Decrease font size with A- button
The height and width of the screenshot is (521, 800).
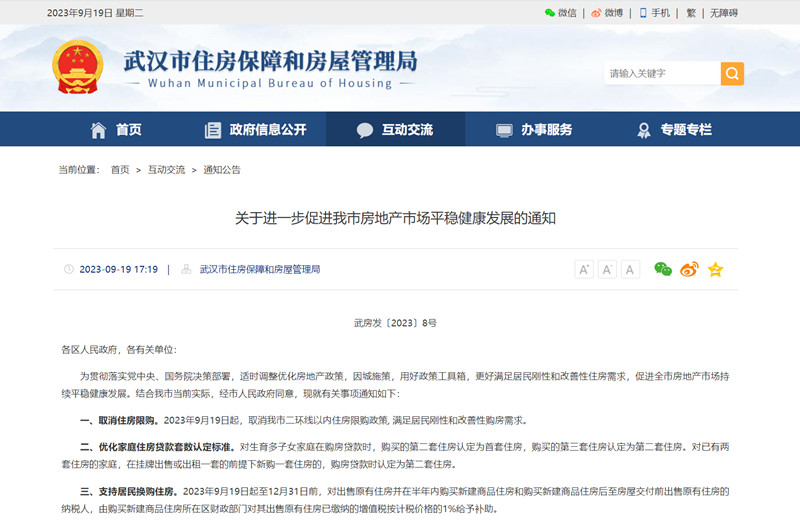click(607, 269)
